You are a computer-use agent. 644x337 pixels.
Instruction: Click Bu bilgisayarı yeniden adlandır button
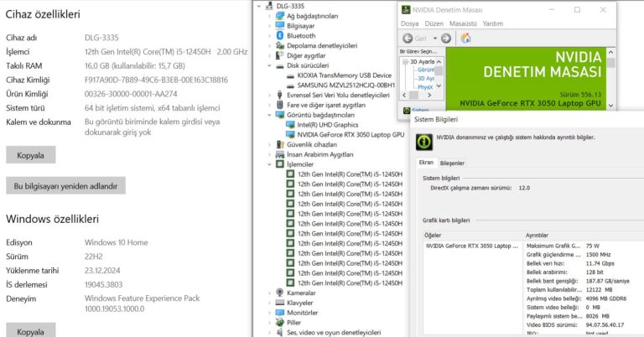click(x=66, y=185)
